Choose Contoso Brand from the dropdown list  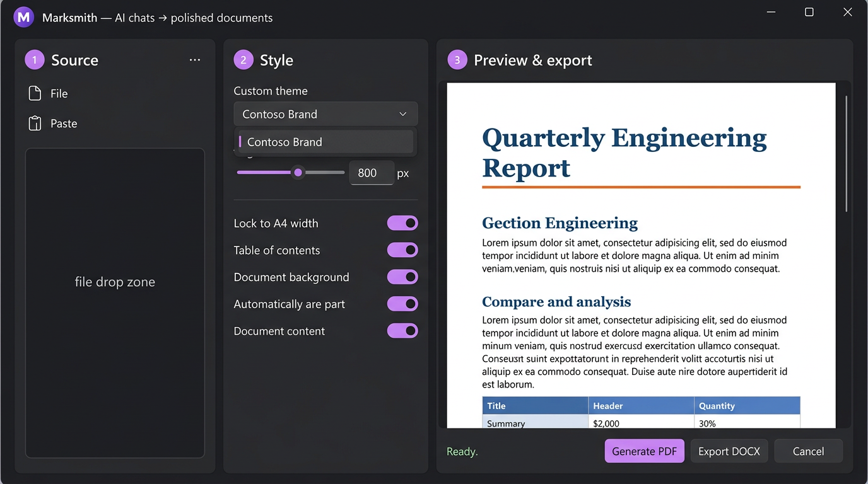click(325, 142)
